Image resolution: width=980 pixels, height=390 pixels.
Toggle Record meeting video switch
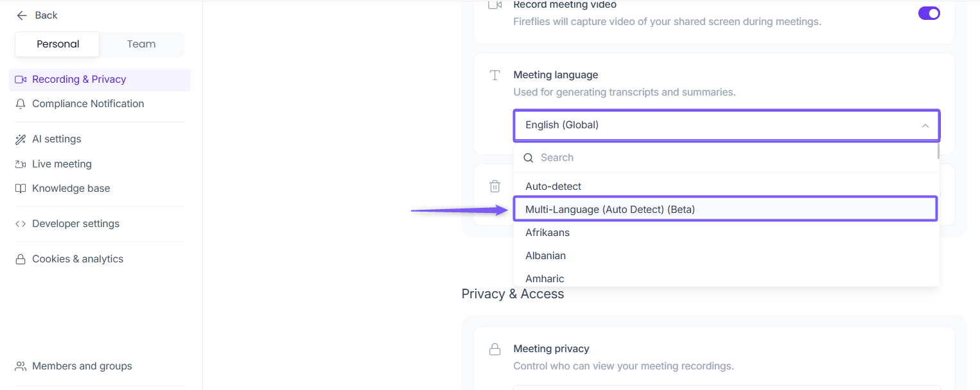(x=929, y=13)
